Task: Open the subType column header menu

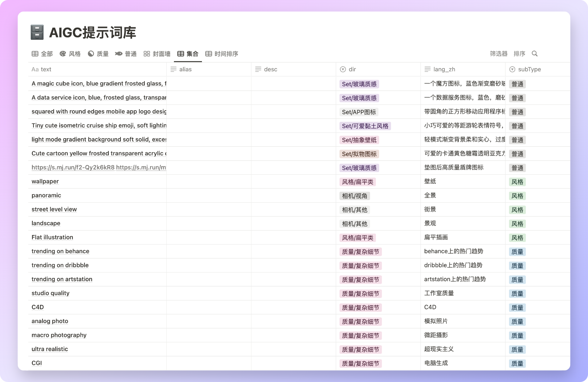Action: pyautogui.click(x=529, y=69)
